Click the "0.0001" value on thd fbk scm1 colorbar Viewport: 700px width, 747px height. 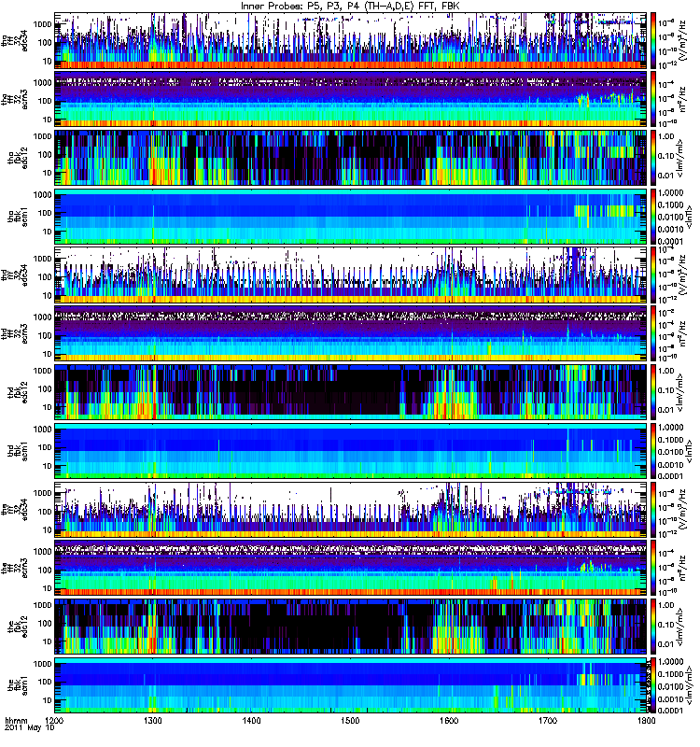pos(671,476)
